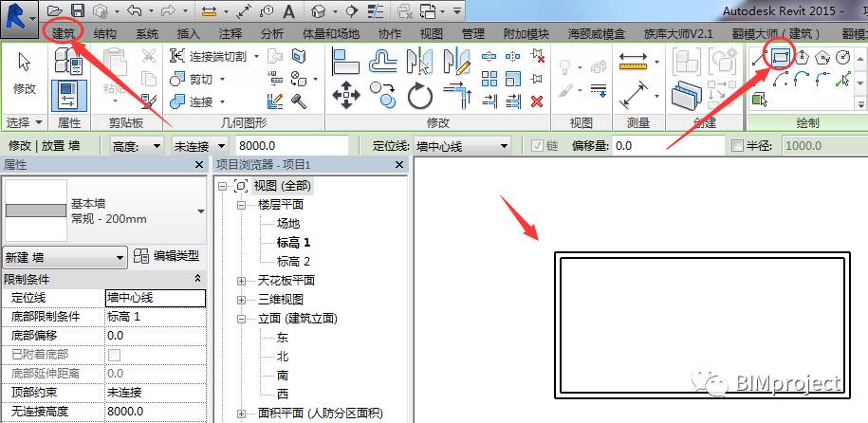
Task: Open the 高度 height/depth dropdown
Action: [137, 146]
